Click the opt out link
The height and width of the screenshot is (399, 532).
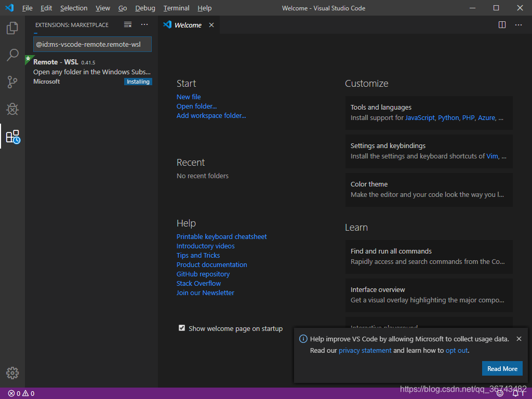456,351
